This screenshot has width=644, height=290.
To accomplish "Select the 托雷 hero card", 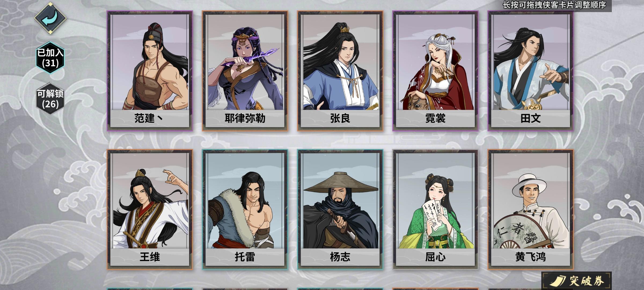I will 245,209.
